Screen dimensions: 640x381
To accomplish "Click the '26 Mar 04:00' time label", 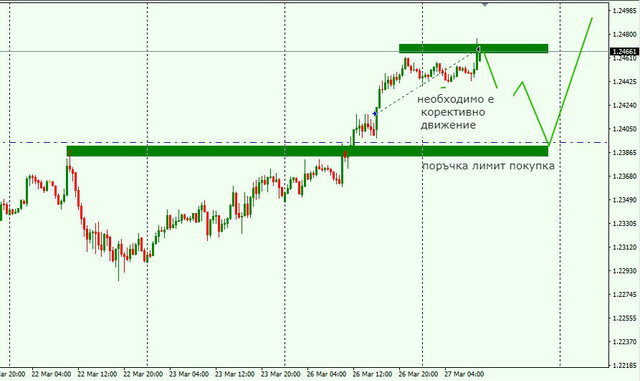I will (x=327, y=374).
